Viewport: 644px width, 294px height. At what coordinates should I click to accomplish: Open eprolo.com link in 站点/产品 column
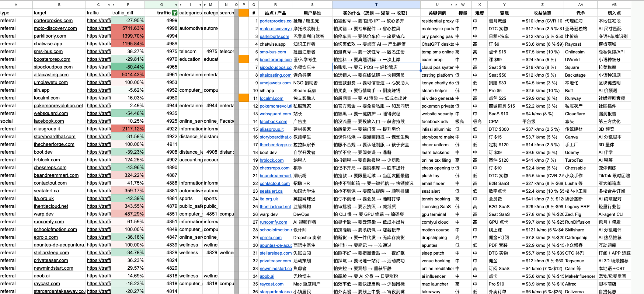coord(271,238)
